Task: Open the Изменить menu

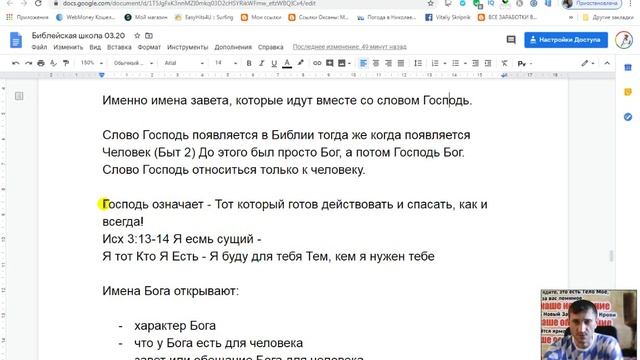Action: pos(68,47)
